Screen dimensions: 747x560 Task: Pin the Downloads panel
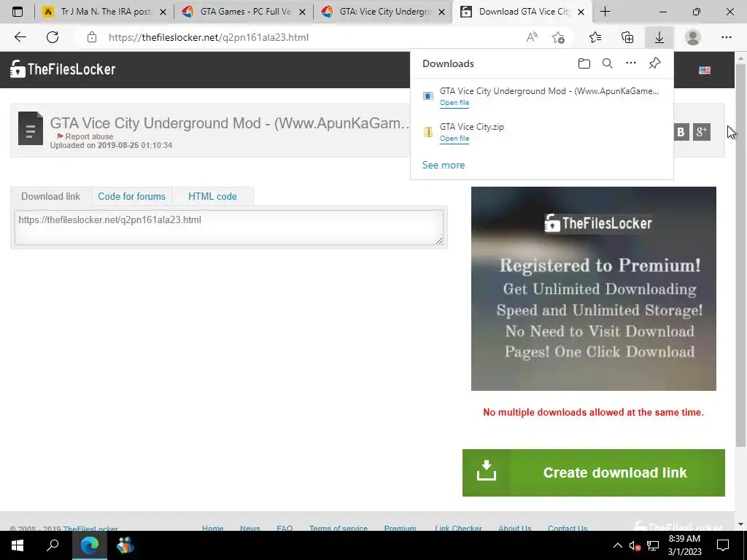(654, 63)
